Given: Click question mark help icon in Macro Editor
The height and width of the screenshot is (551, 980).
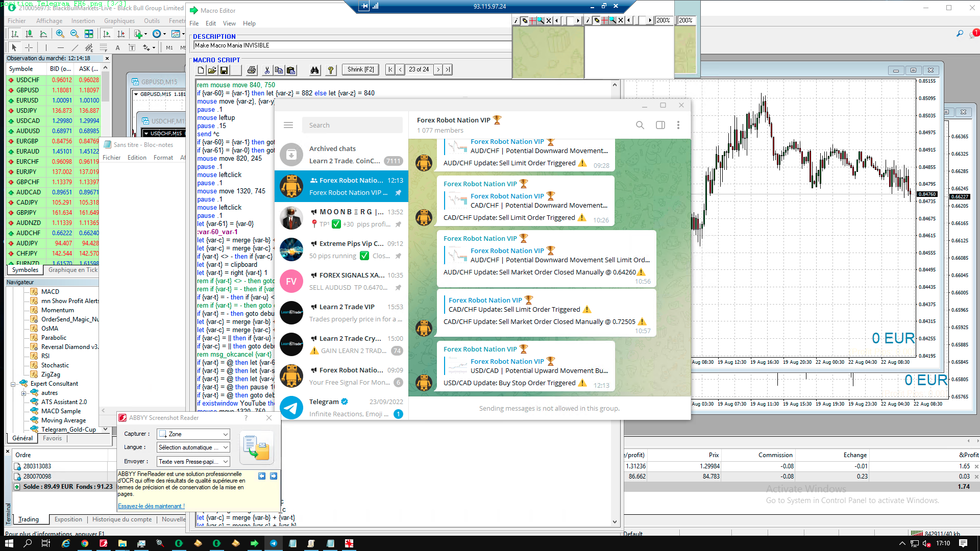Looking at the screenshot, I should [x=331, y=70].
